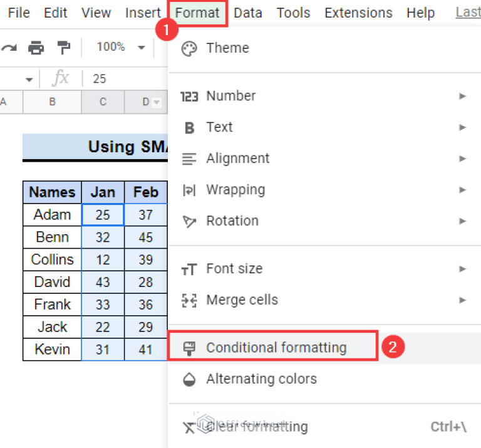Click the Alternating colors droplet icon

coord(189,379)
